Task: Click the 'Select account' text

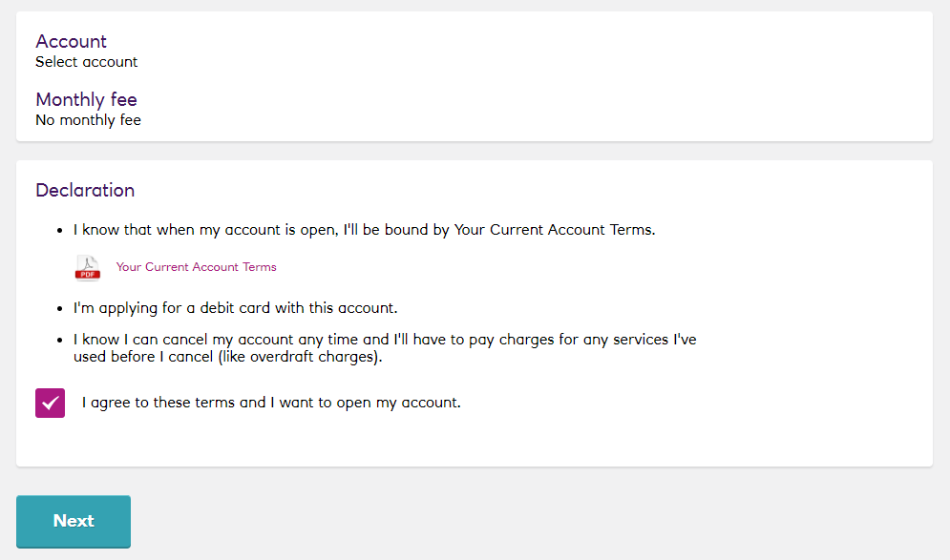Action: tap(87, 62)
